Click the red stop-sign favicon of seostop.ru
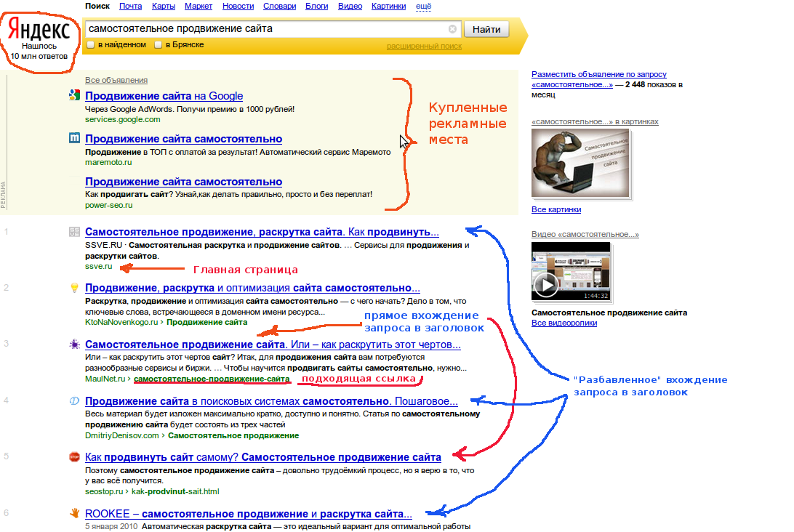 (74, 457)
